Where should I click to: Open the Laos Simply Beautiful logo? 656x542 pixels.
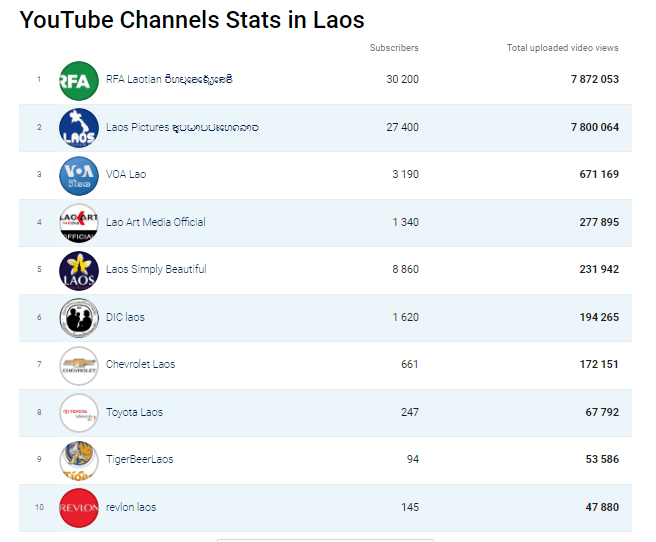click(x=79, y=271)
